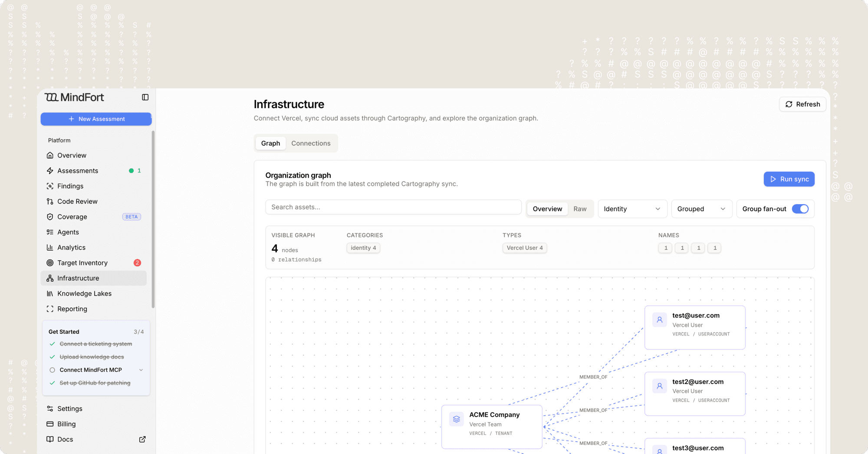Expand the Connect MindFort MCP chevron

point(141,370)
